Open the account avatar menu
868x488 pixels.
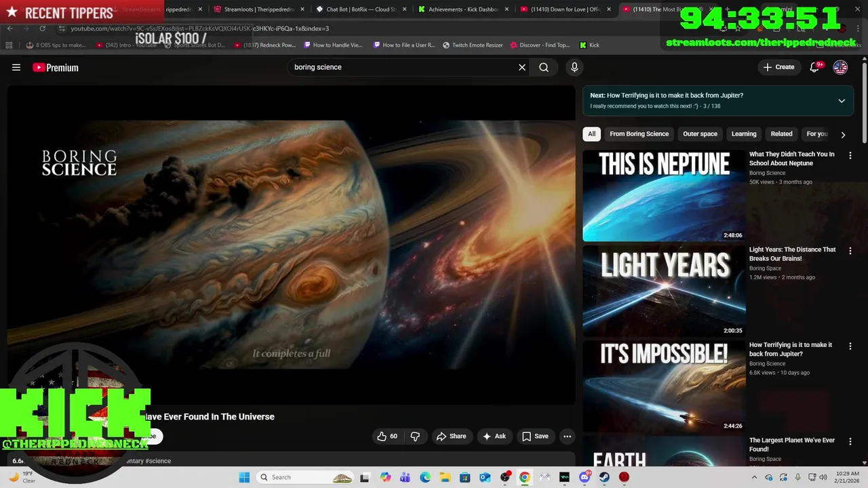tap(840, 67)
